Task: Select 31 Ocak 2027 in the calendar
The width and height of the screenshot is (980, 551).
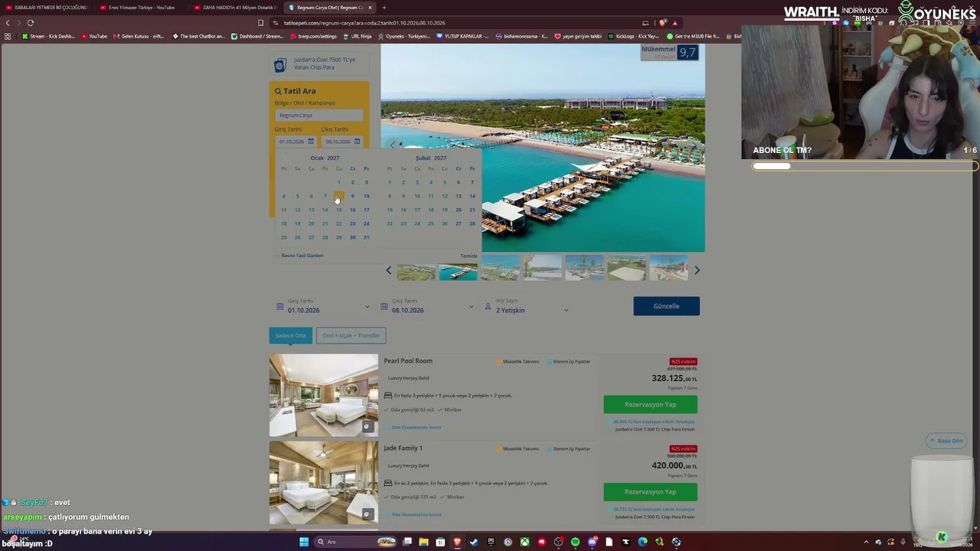Action: tap(366, 237)
